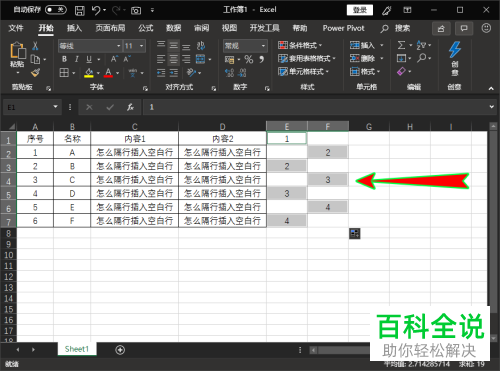Toggle Underline formatting
500x371 pixels.
point(89,59)
